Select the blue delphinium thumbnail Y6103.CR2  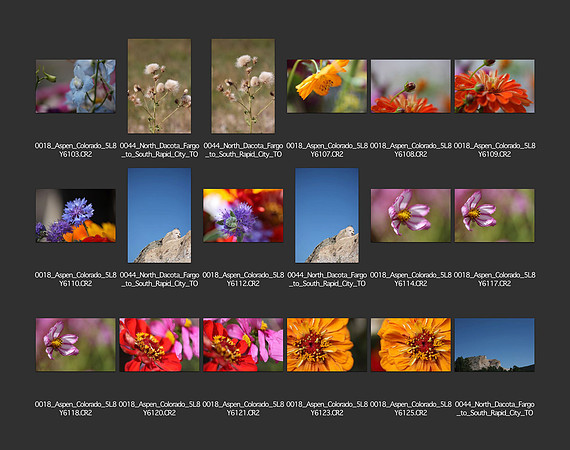[x=76, y=86]
